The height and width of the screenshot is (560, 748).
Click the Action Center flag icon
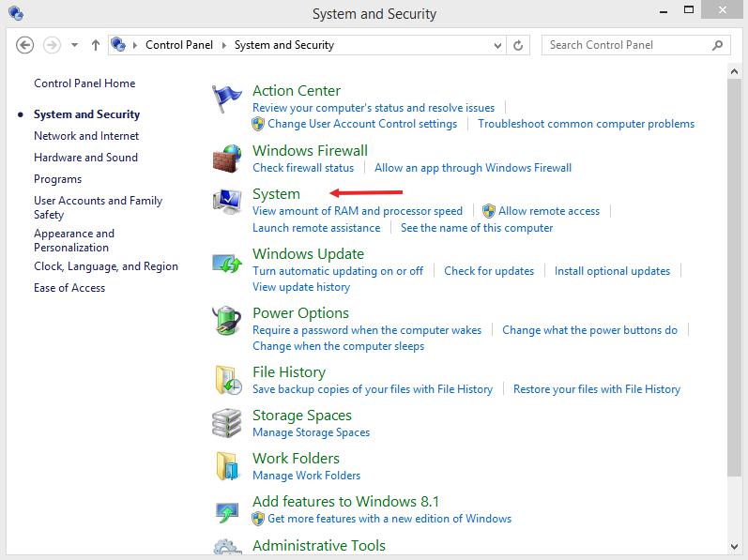tap(226, 98)
